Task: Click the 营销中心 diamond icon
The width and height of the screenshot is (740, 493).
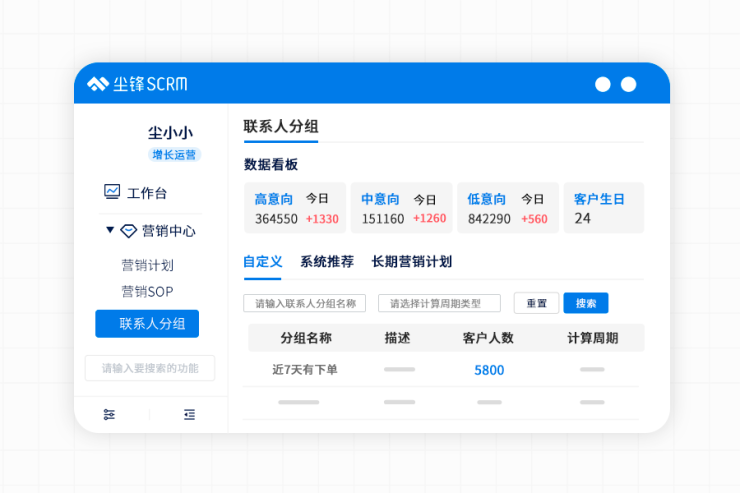Action: [128, 231]
